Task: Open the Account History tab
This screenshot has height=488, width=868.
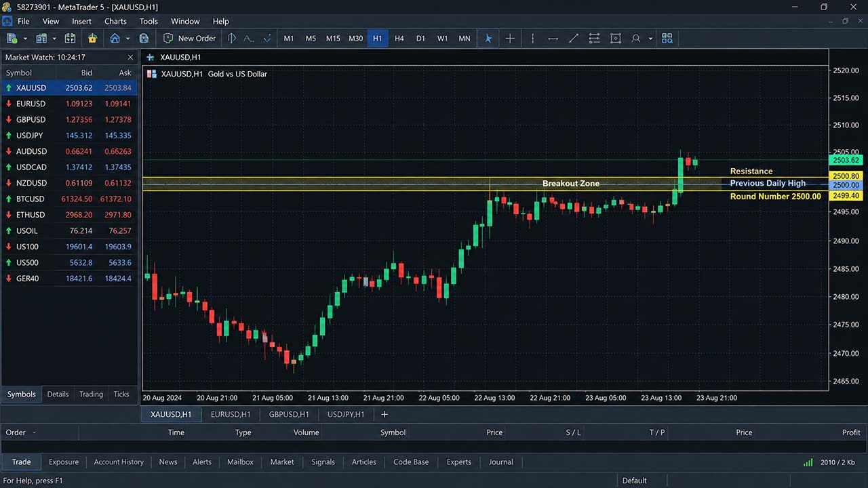Action: (119, 462)
